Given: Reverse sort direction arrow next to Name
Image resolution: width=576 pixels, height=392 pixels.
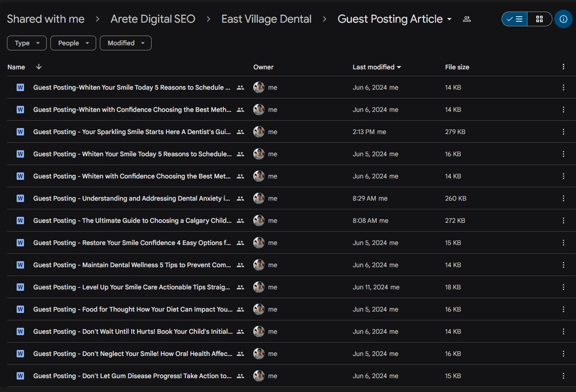Looking at the screenshot, I should click(x=39, y=67).
